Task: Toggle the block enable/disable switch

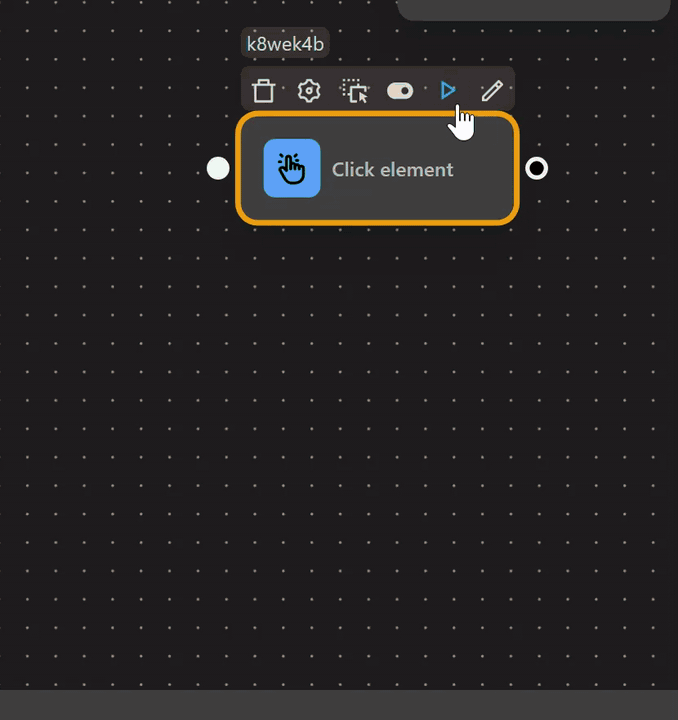Action: click(400, 91)
